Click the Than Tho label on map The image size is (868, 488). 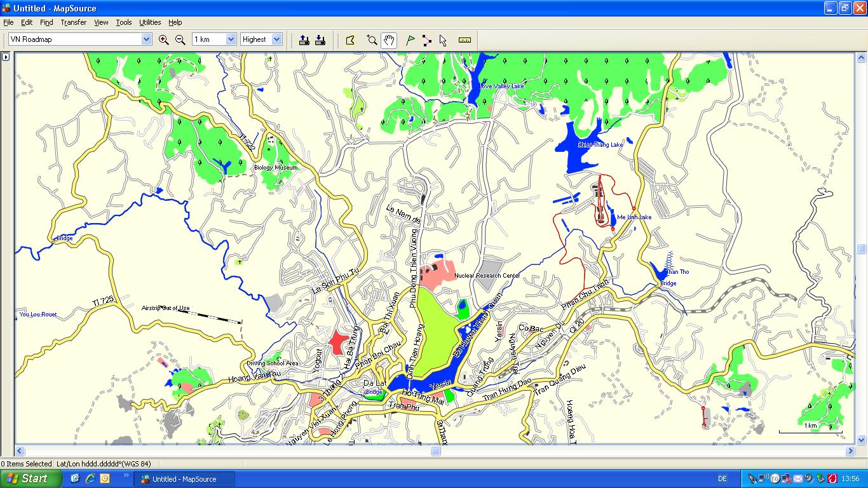click(677, 272)
